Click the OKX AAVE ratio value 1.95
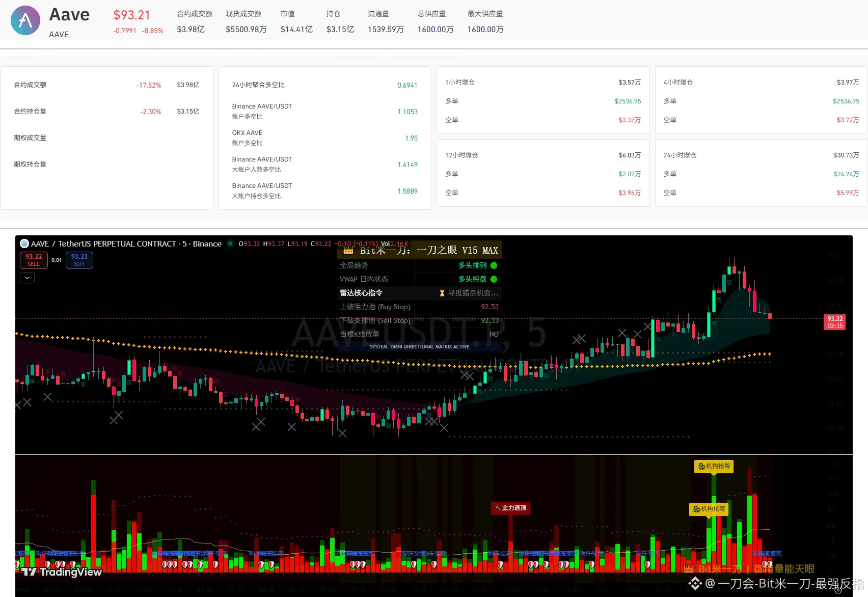 (412, 138)
